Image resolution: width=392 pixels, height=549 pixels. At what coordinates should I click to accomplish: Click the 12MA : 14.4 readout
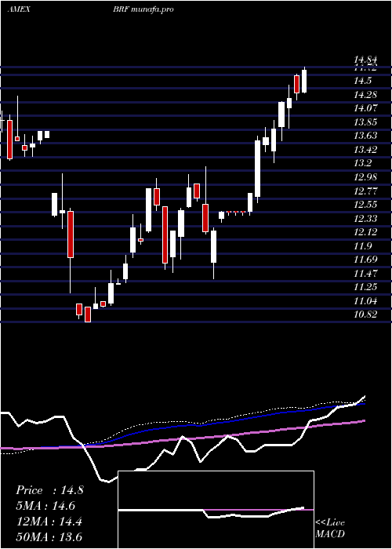(49, 522)
